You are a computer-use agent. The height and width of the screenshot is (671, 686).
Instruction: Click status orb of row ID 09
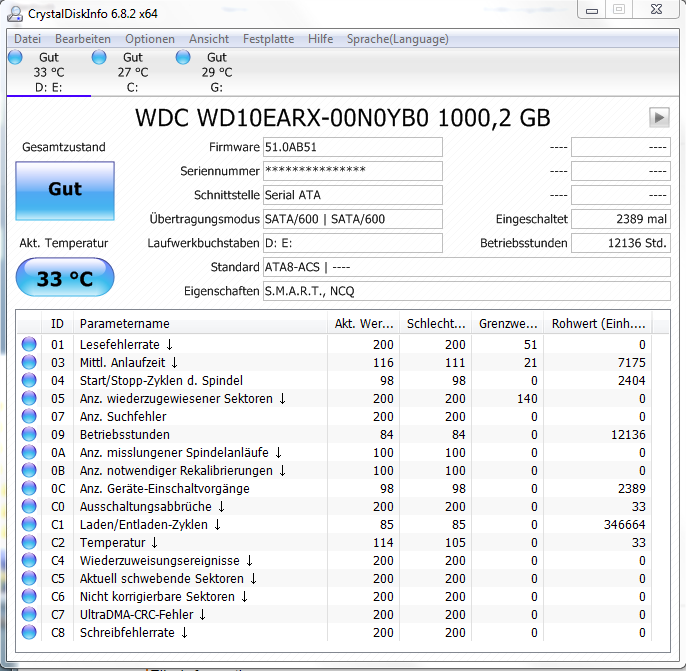pos(29,434)
